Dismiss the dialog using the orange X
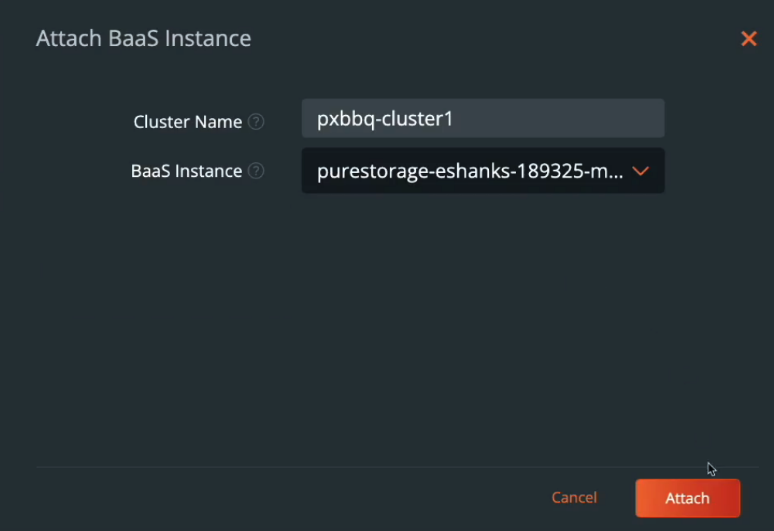Screen dimensions: 774x531 (749, 38)
